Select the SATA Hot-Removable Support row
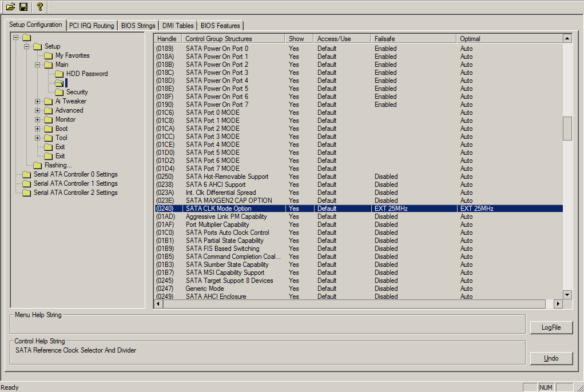The width and height of the screenshot is (584, 392). point(227,177)
